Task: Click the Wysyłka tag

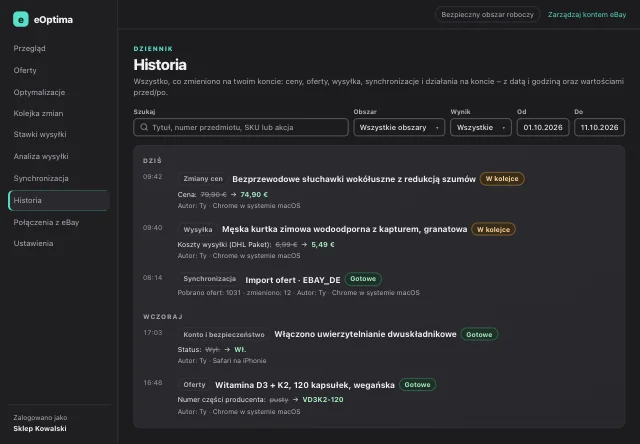Action: click(198, 229)
